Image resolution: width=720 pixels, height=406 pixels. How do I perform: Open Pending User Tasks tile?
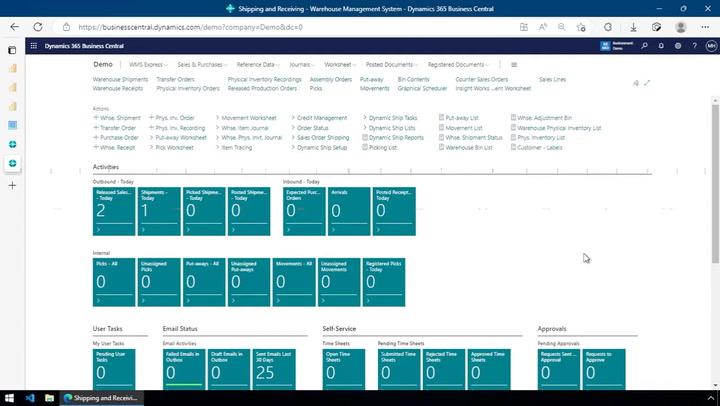114,370
